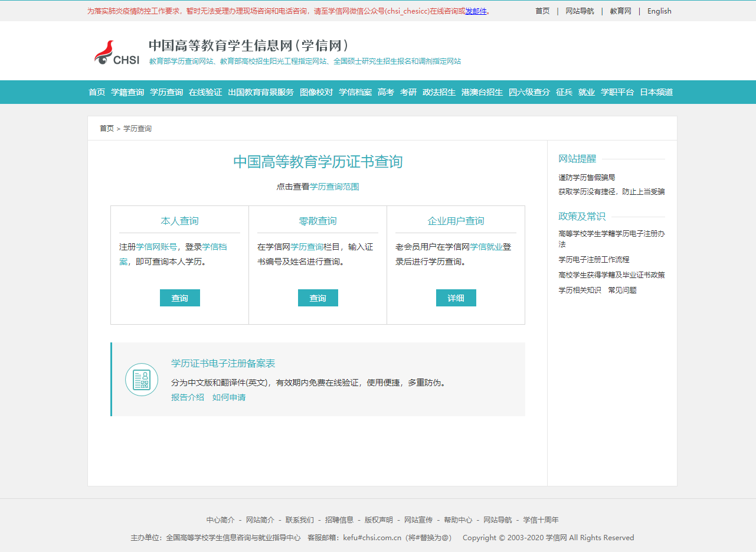Click 学历查询 link in 零散查询 card
The image size is (756, 552).
click(x=307, y=247)
